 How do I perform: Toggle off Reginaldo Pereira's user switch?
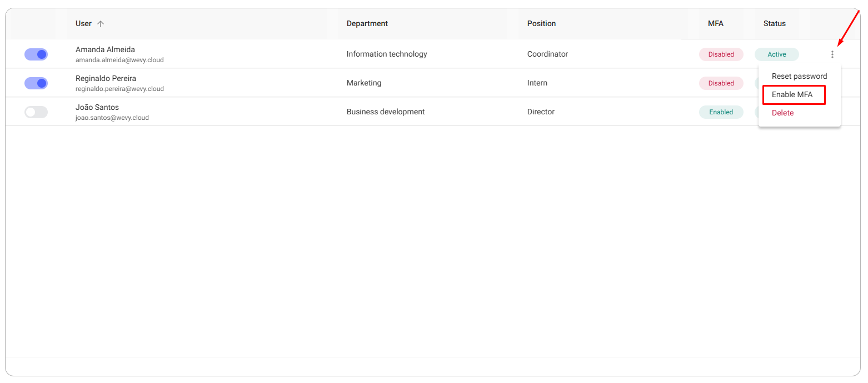coord(36,83)
